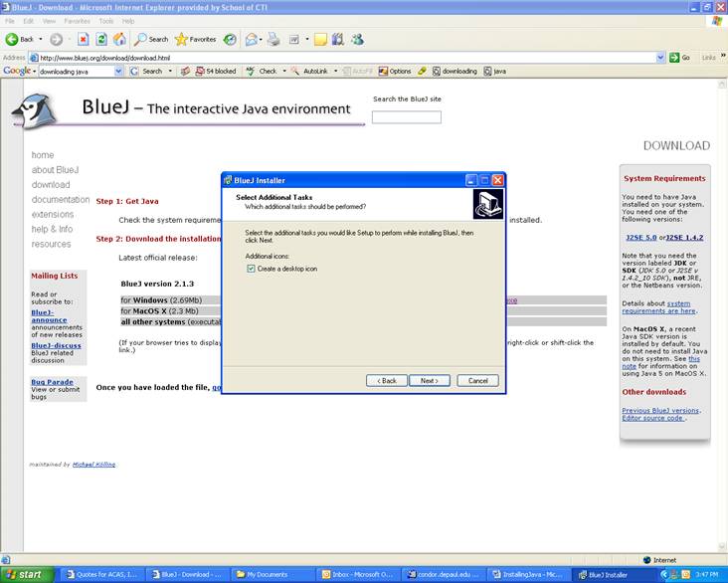Refresh the page with green arrows icon
This screenshot has width=728, height=583.
tap(101, 40)
